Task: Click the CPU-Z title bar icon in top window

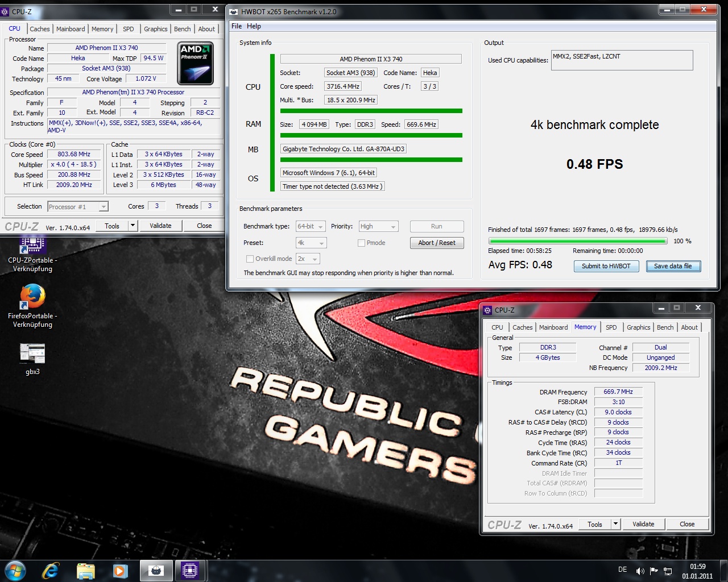Action: click(5, 11)
